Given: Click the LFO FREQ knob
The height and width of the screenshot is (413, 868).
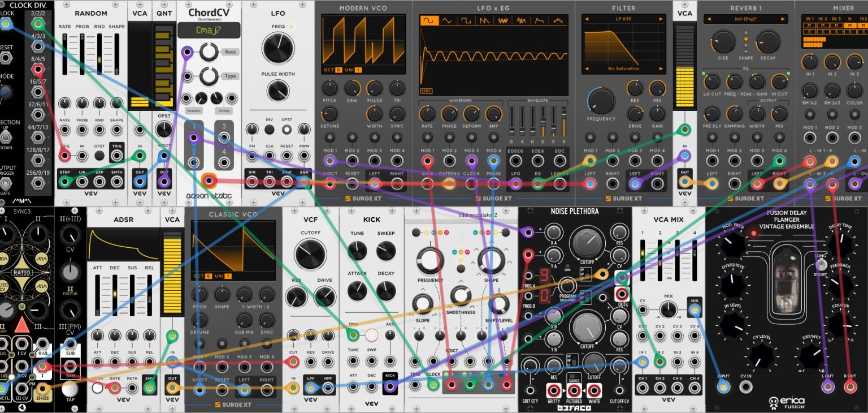Looking at the screenshot, I should pyautogui.click(x=278, y=49).
